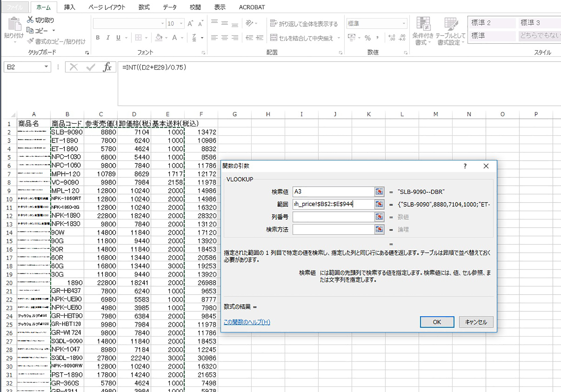
Task: Open the ファイル (File) tab
Action: pyautogui.click(x=15, y=7)
